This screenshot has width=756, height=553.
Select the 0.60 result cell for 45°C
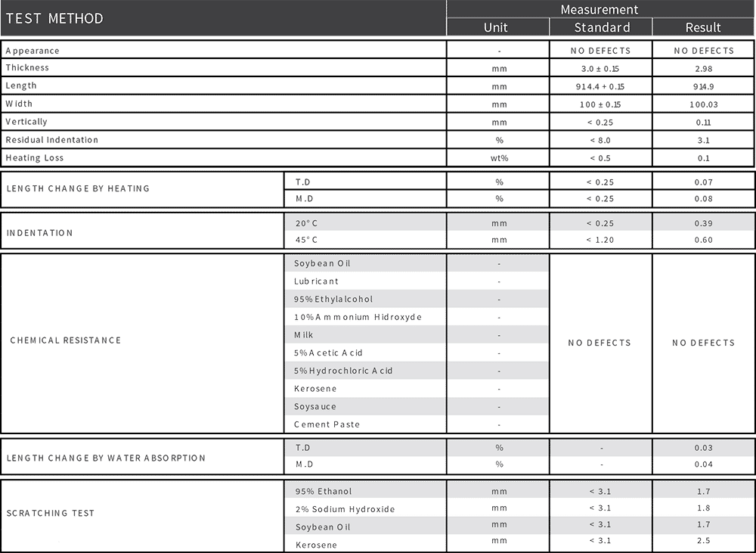703,241
